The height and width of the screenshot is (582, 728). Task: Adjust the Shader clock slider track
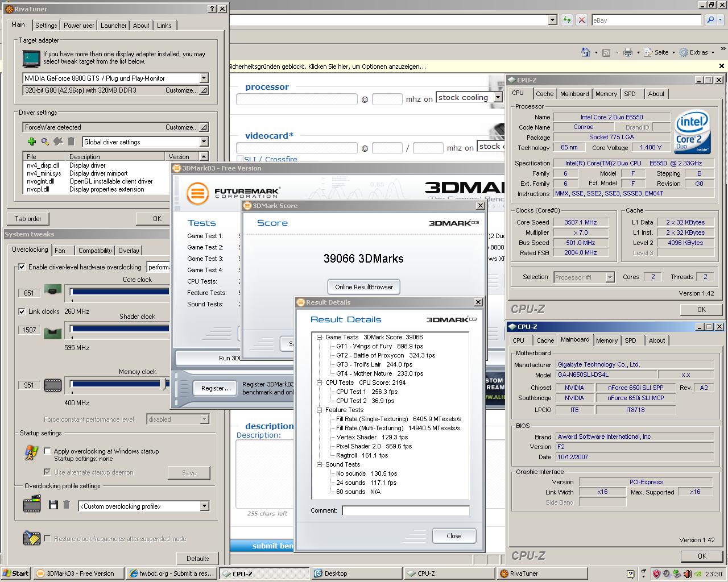click(x=119, y=329)
